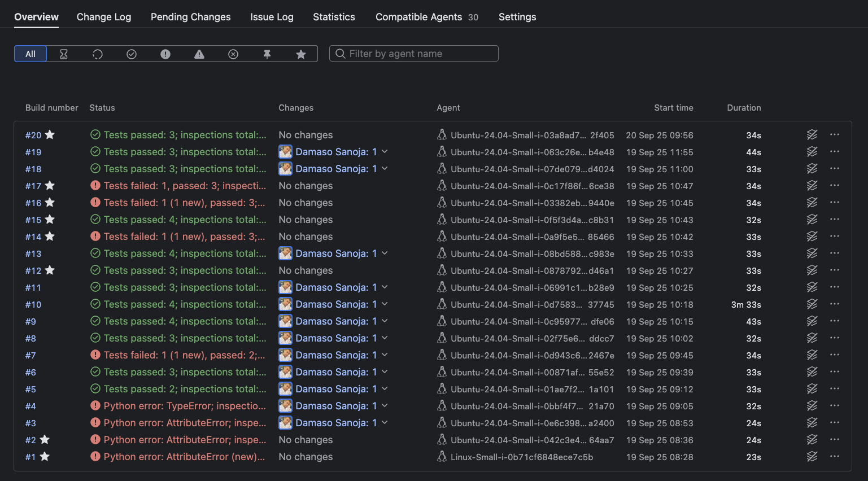Open the Ubuntu agent for build #15

(x=532, y=220)
